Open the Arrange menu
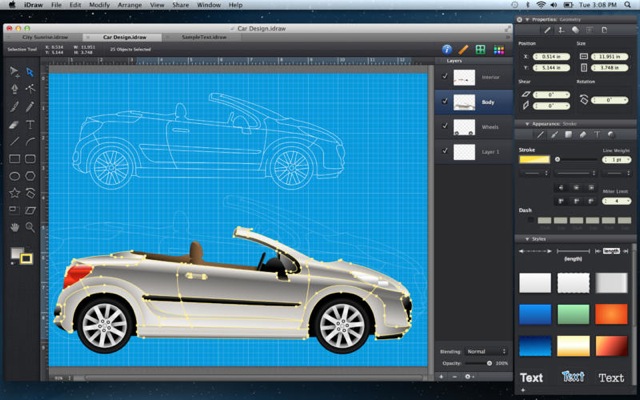The height and width of the screenshot is (400, 640). click(x=130, y=5)
